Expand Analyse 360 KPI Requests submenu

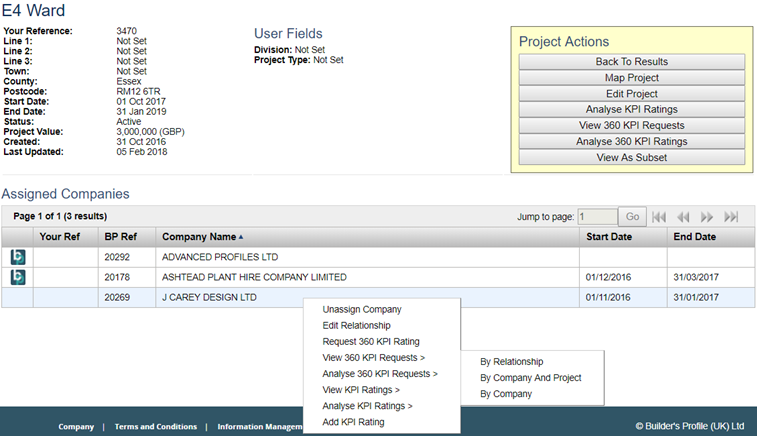380,374
